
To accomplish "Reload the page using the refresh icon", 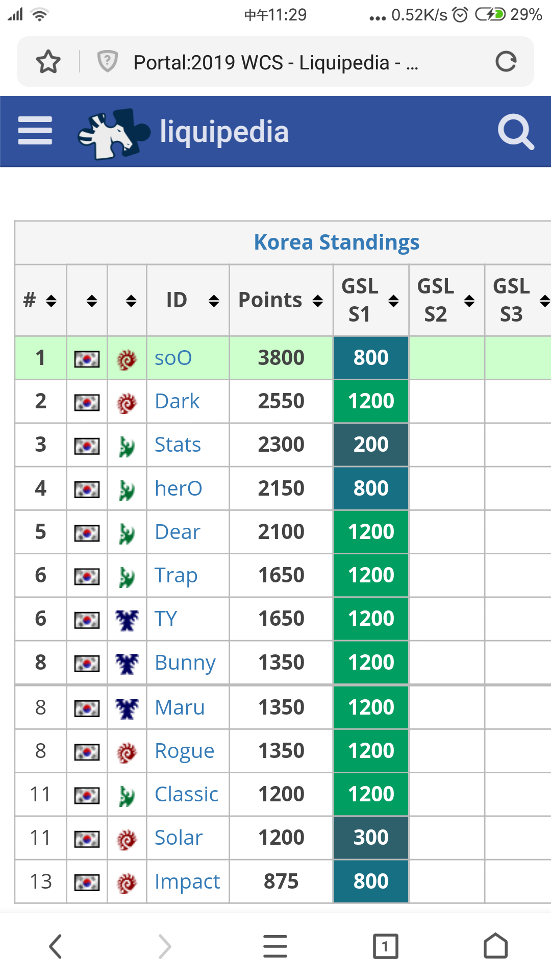I will click(x=506, y=62).
